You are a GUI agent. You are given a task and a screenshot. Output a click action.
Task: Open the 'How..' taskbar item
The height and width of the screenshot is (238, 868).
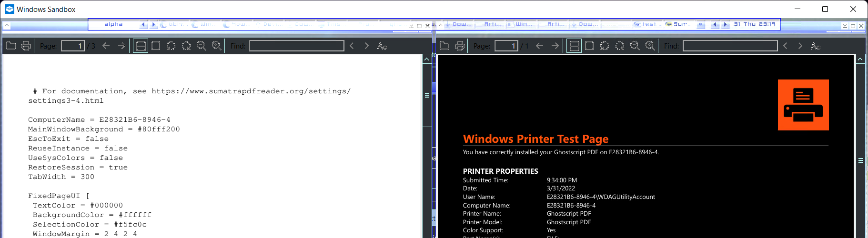click(x=237, y=24)
